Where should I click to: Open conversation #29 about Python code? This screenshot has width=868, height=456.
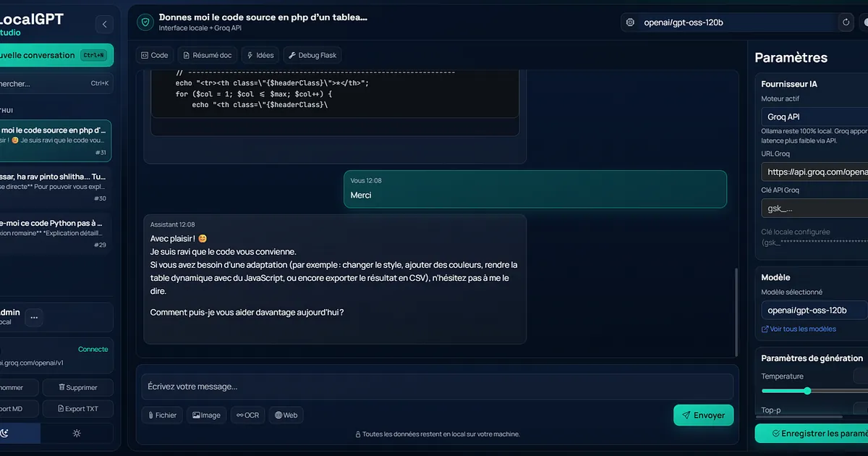(x=54, y=233)
